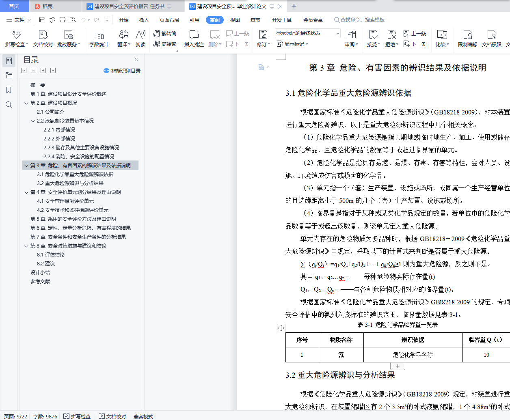The height and width of the screenshot is (420, 510).
Task: Click the expand-all (+) icon in 目录 panel
Action: click(43, 71)
